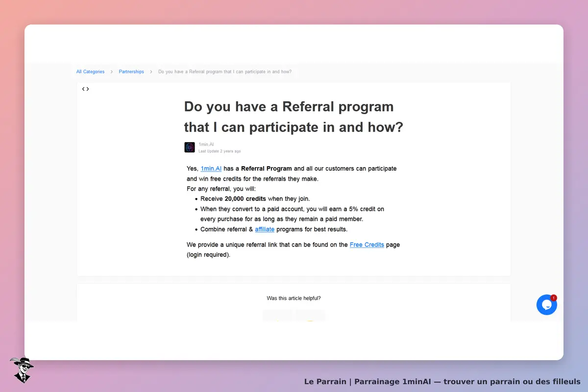Visit the Free Credits page link

tap(367, 245)
